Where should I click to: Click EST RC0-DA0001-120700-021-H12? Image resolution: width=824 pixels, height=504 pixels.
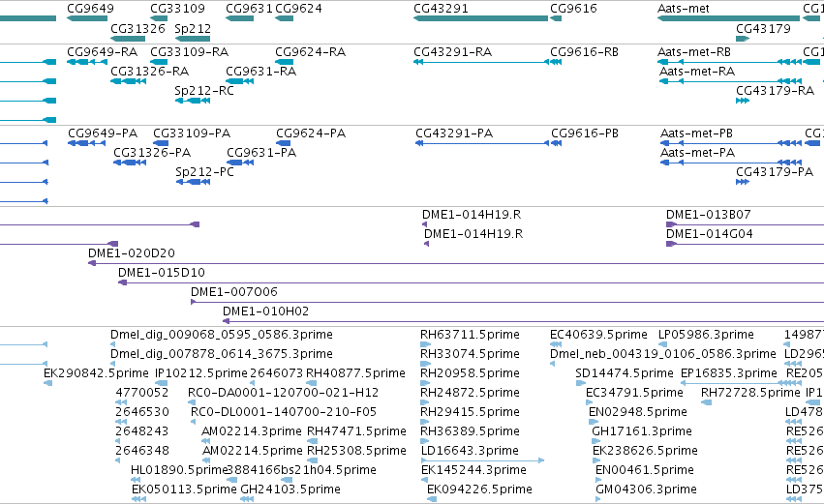pyautogui.click(x=284, y=393)
